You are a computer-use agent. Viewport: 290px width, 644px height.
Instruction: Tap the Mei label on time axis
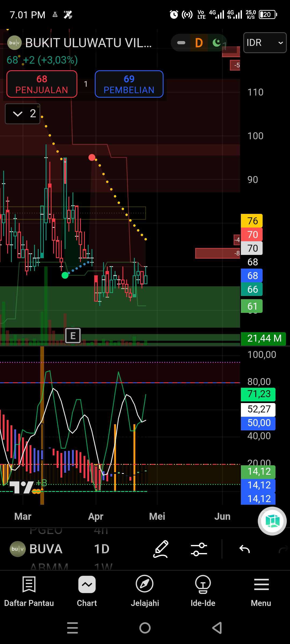[157, 516]
